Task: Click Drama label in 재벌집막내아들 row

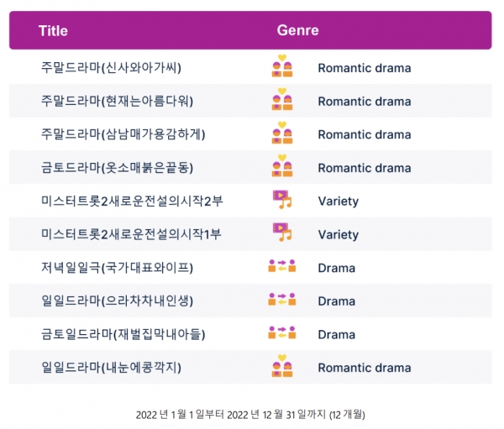Action: [x=337, y=335]
